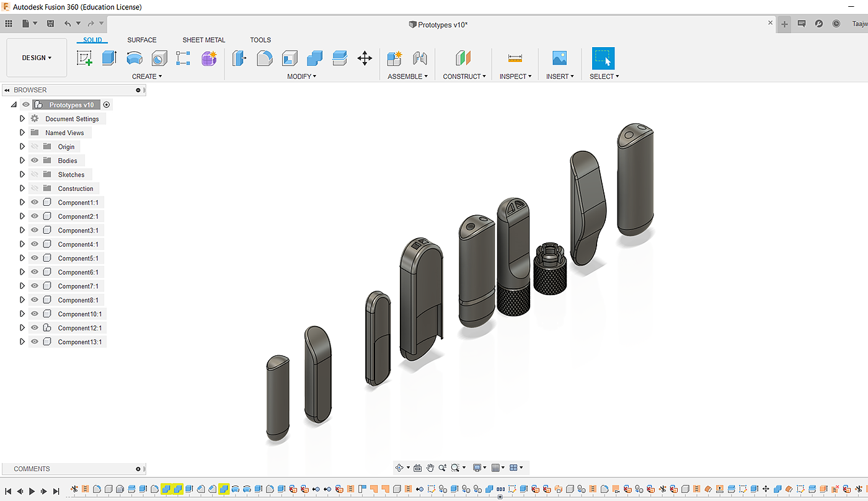Click the Insert image icon
This screenshot has height=501, width=868.
click(x=559, y=58)
